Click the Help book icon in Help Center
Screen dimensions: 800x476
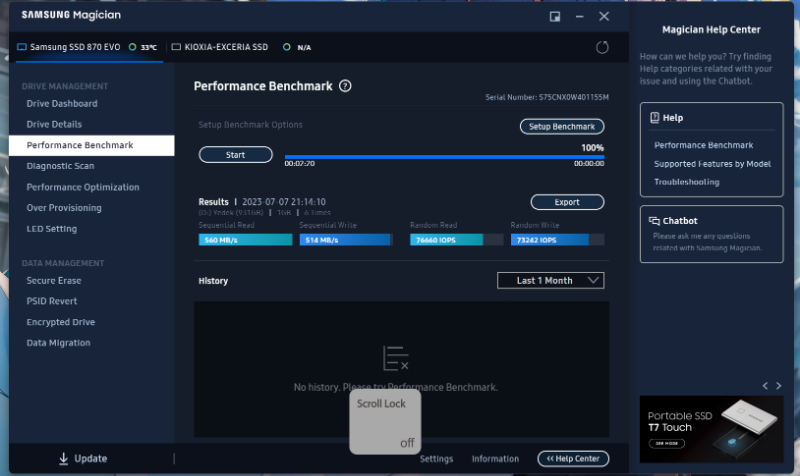(x=654, y=117)
